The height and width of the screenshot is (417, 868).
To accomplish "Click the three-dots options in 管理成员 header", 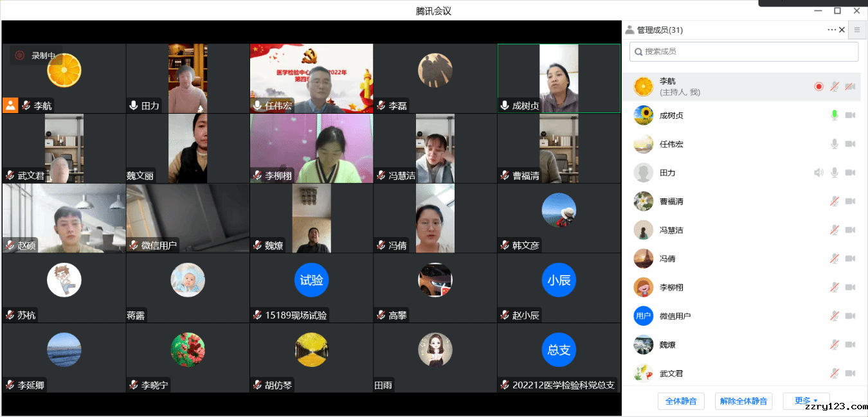I will point(831,30).
